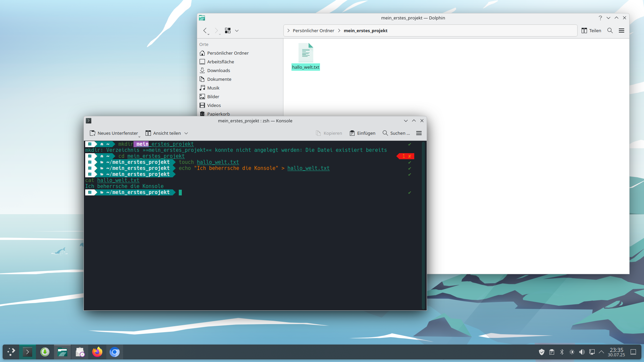The height and width of the screenshot is (362, 644).
Task: Open Konsole title bar dropdown arrow
Action: pos(406,121)
